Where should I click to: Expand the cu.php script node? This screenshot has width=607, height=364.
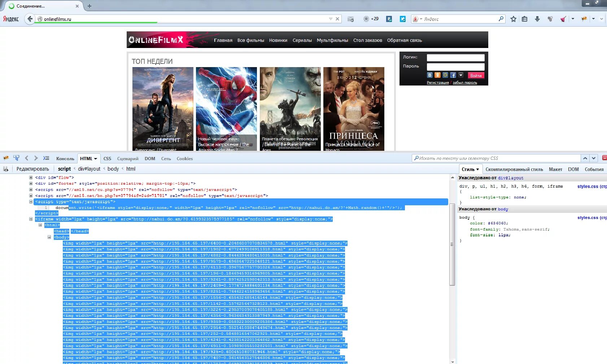tap(31, 189)
